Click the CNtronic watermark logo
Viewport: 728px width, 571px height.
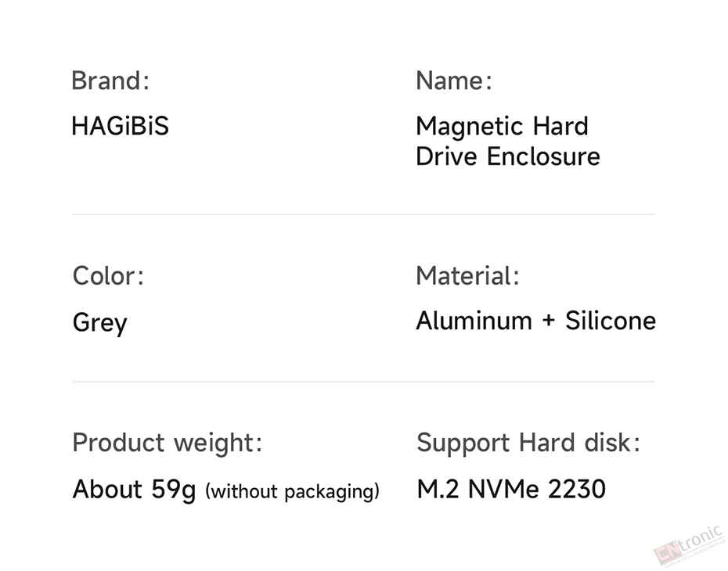[x=690, y=547]
